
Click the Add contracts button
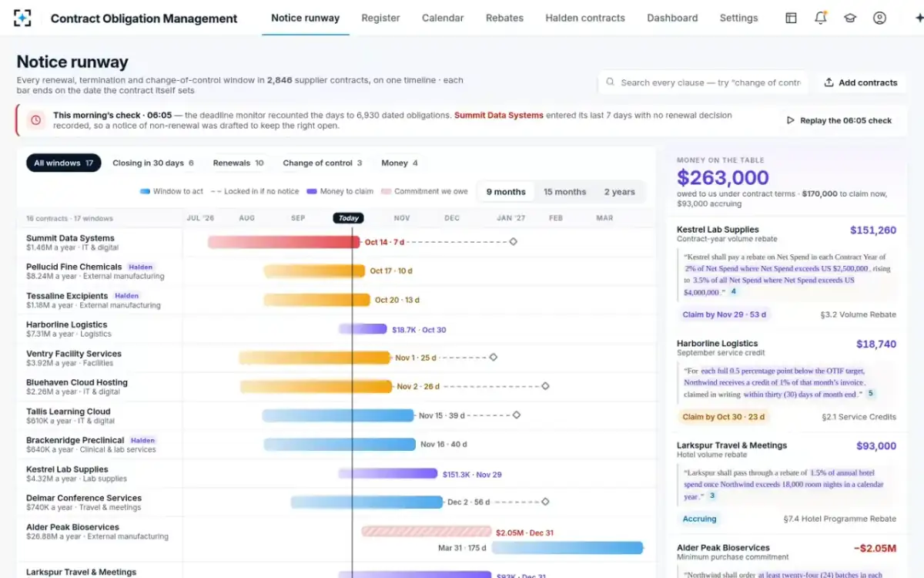[861, 82]
